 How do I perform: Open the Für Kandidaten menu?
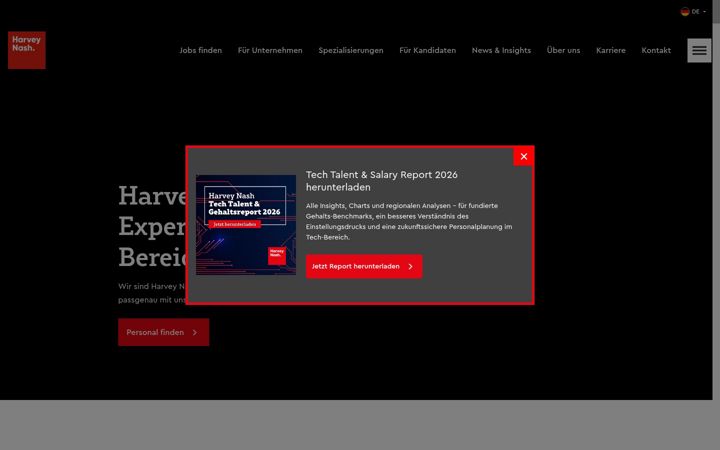428,51
